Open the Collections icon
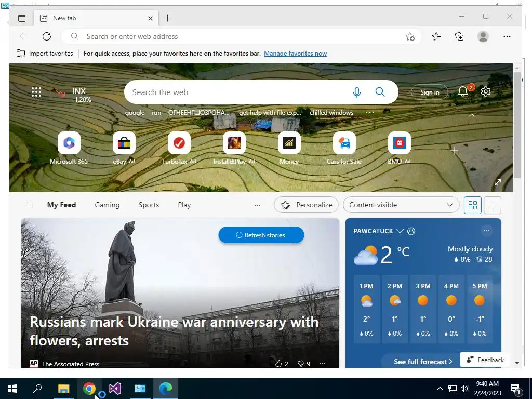532x399 pixels. coord(459,36)
